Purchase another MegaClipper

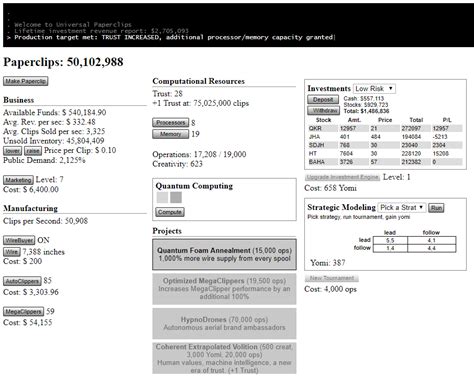click(x=24, y=312)
